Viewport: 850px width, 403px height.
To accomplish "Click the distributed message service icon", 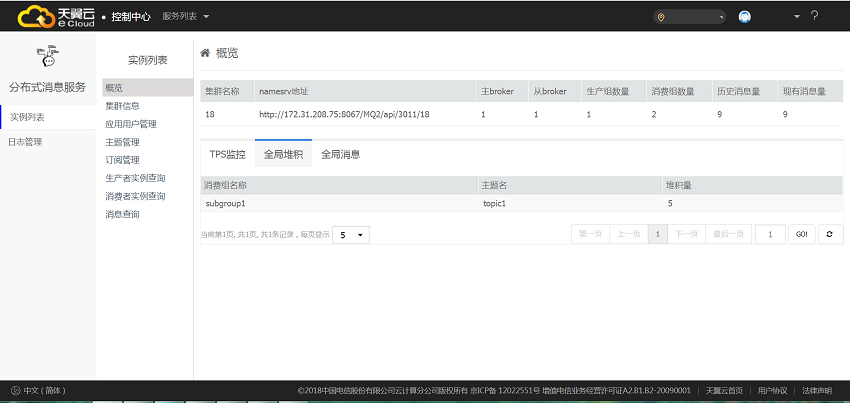I will pyautogui.click(x=48, y=56).
